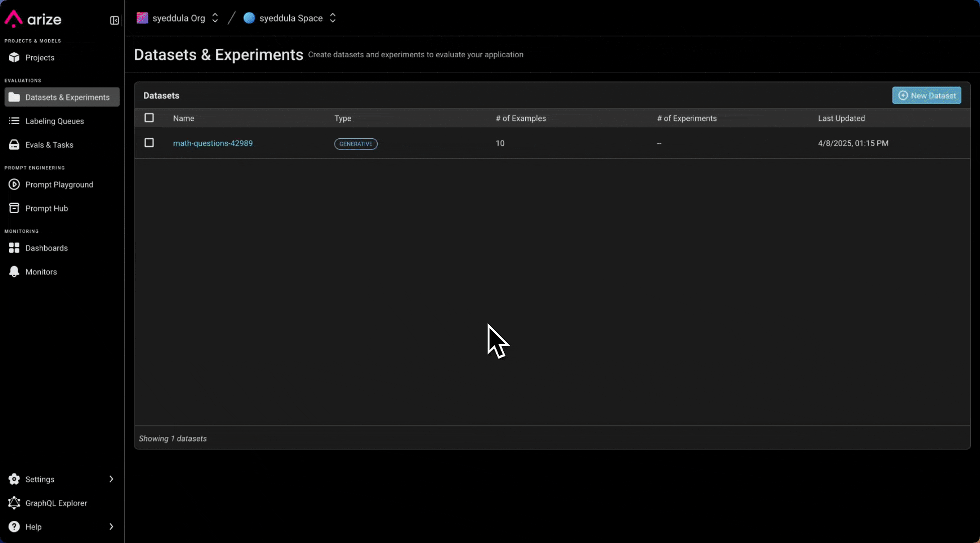Open the Labeling Queues list icon

point(14,121)
